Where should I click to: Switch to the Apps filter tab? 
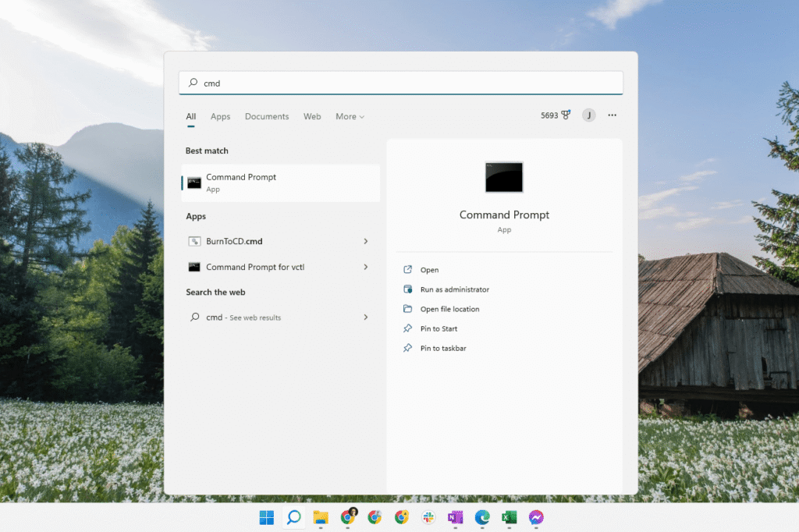[220, 117]
